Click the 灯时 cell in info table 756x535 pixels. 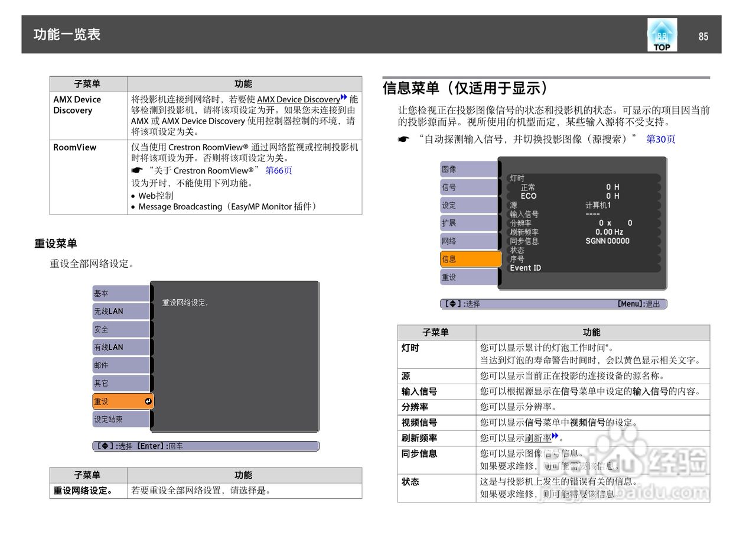tap(436, 354)
